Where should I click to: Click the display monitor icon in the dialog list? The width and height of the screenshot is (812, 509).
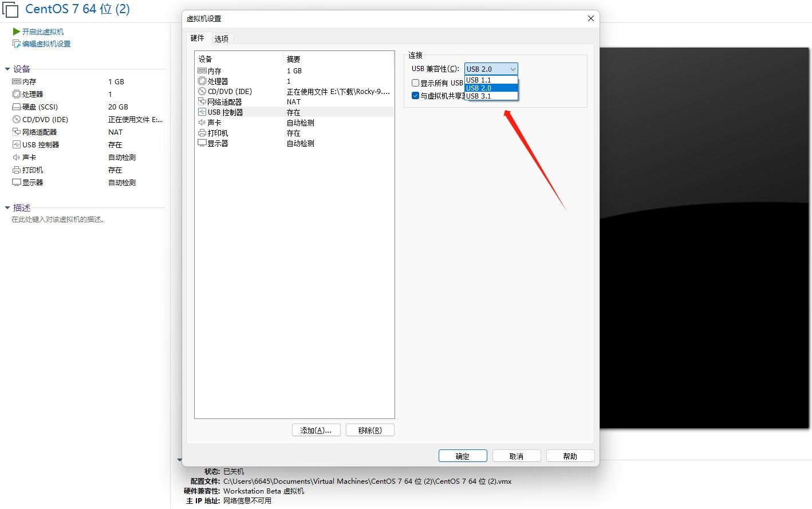(x=202, y=143)
